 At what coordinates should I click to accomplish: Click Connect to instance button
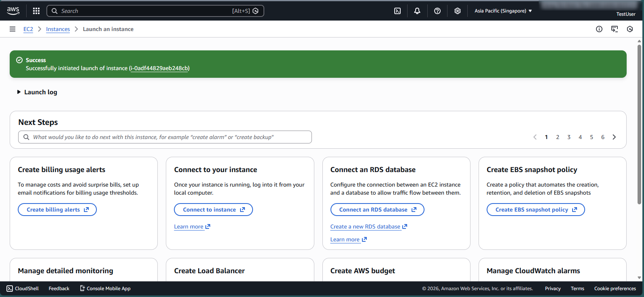click(213, 210)
